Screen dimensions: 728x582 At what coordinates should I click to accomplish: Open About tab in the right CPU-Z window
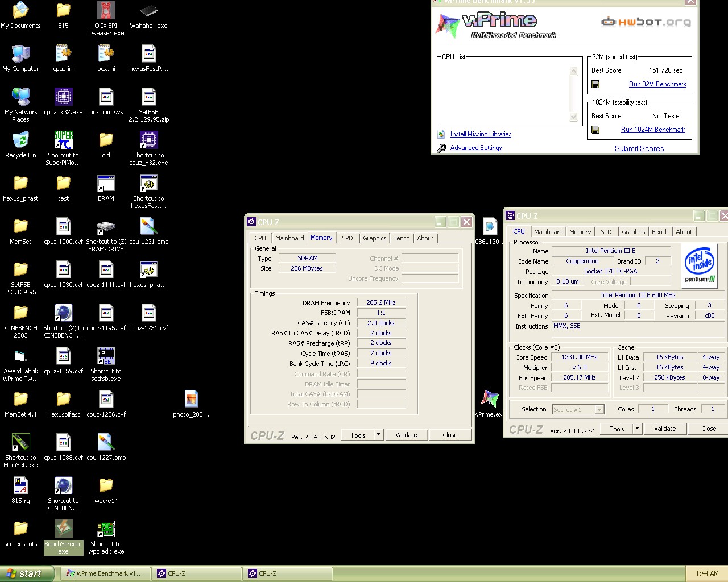pyautogui.click(x=684, y=232)
